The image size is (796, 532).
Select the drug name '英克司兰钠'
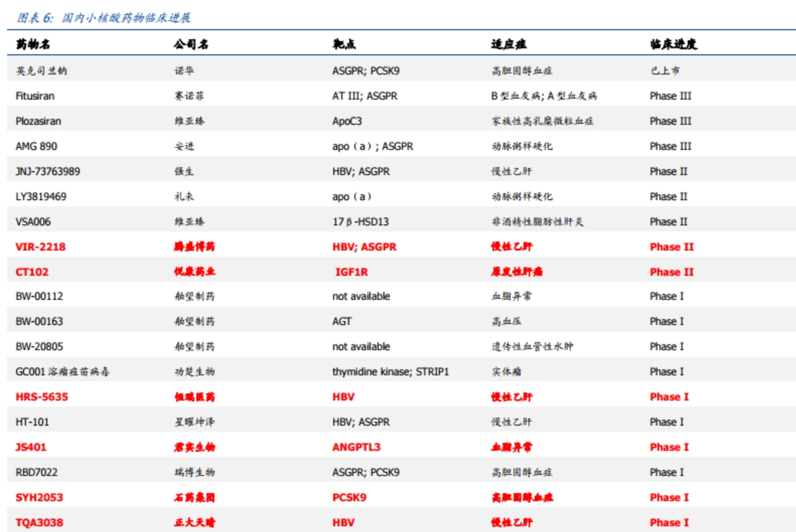tap(41, 70)
